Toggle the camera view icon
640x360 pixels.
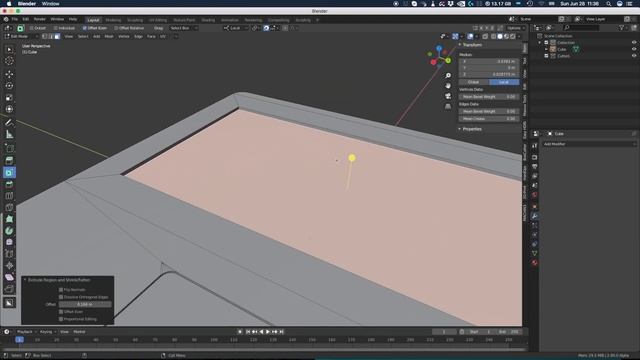[448, 96]
